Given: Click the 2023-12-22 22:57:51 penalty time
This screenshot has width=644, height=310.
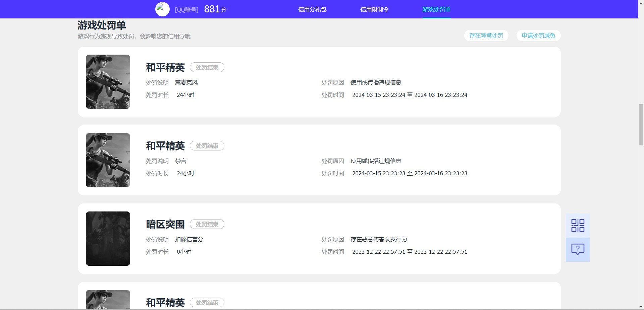Looking at the screenshot, I should pyautogui.click(x=410, y=252).
